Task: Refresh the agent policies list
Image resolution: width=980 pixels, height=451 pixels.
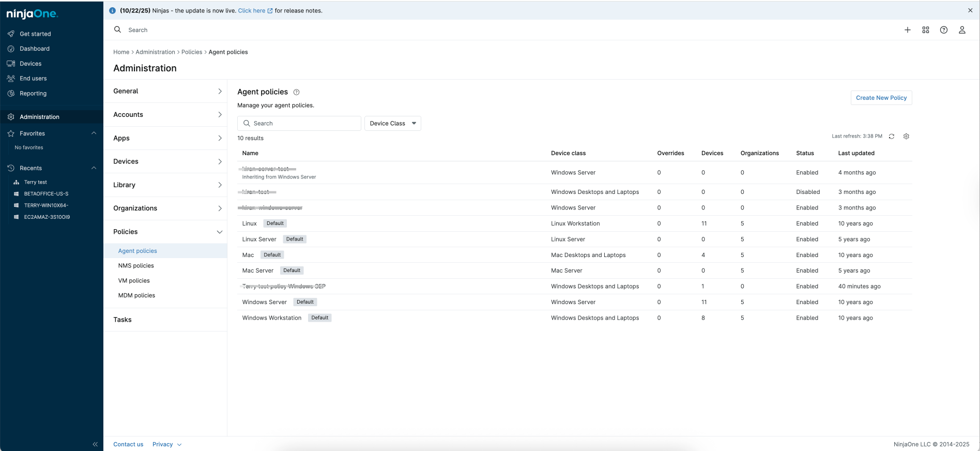Action: pyautogui.click(x=891, y=137)
